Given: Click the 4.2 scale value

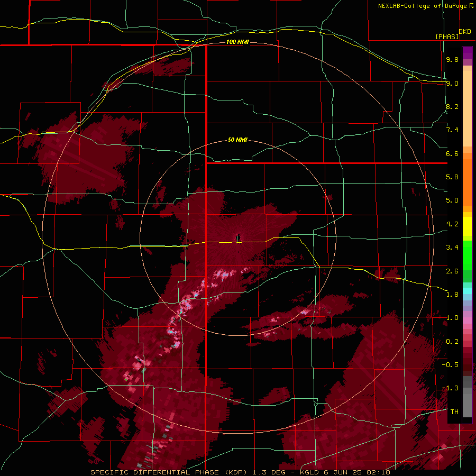Looking at the screenshot, I should coord(452,224).
